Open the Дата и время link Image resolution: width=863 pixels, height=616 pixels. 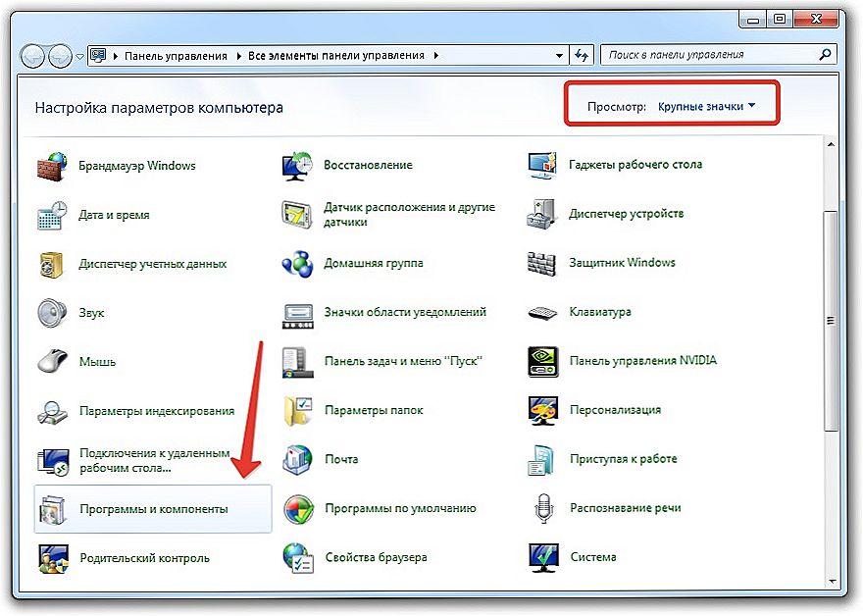coord(114,215)
